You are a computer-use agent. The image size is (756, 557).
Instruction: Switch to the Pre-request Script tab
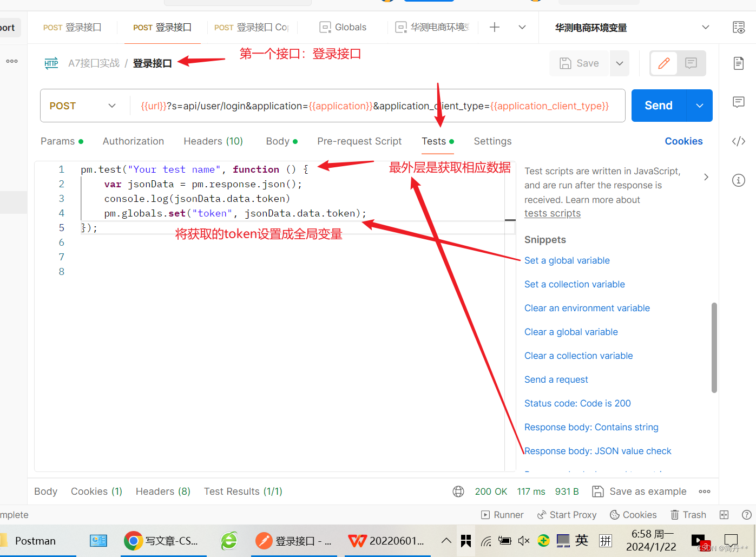tap(359, 141)
